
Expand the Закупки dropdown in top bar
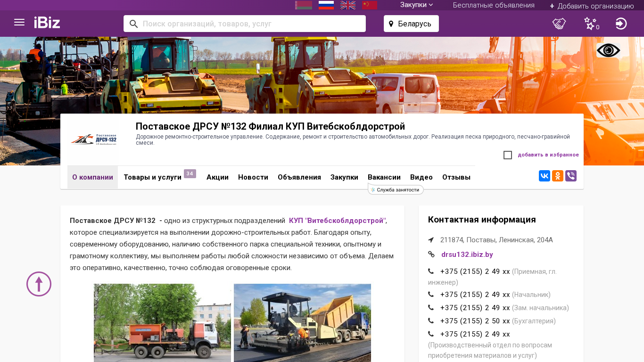(x=417, y=5)
